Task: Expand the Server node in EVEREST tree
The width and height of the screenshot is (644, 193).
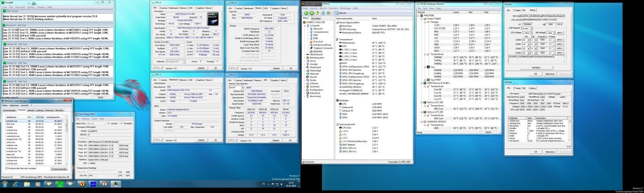Action: pyautogui.click(x=304, y=61)
